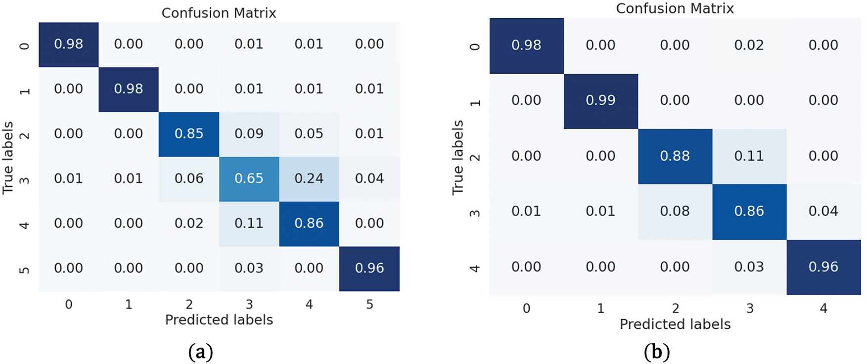Screen dimensions: 868x364
Task: Select the 0.85 diagonal cell in matrix (a)
Action: pyautogui.click(x=188, y=134)
